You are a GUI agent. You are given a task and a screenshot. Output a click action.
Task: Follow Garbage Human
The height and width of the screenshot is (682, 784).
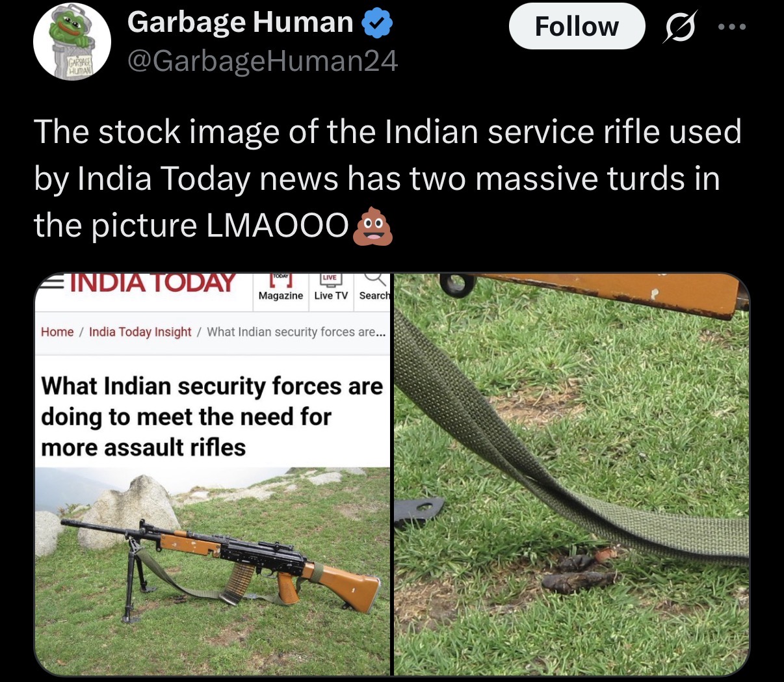pos(577,27)
